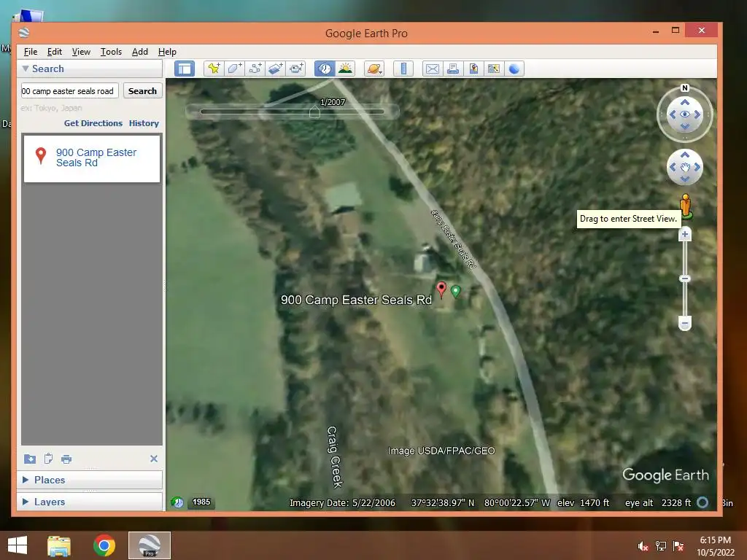Viewport: 747px width, 560px height.
Task: Expand the Layers panel
Action: click(x=26, y=502)
